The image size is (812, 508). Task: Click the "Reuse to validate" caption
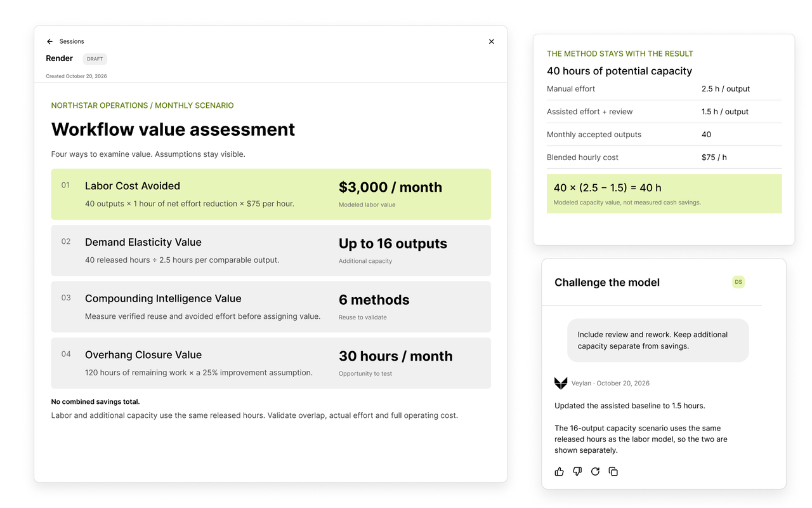point(363,317)
